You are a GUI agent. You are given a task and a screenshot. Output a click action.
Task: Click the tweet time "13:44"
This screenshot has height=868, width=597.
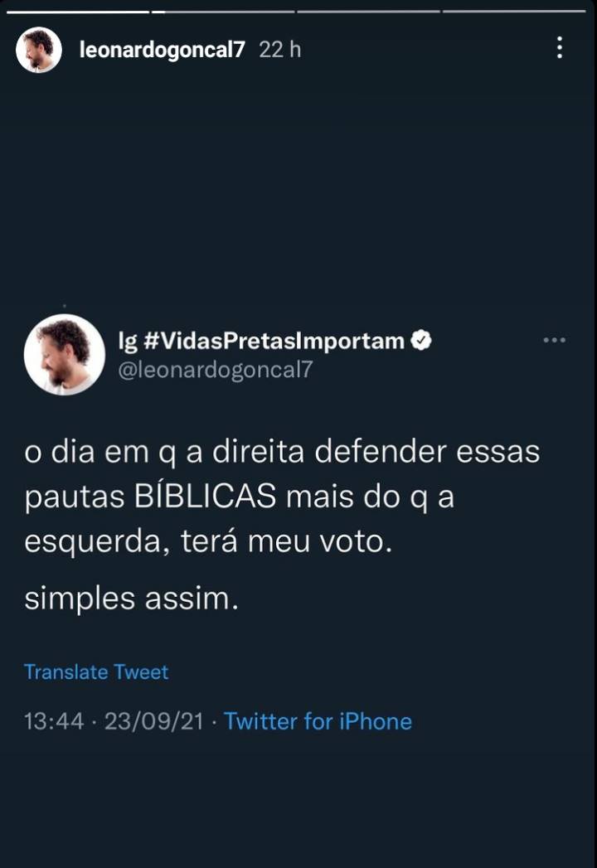point(54,721)
